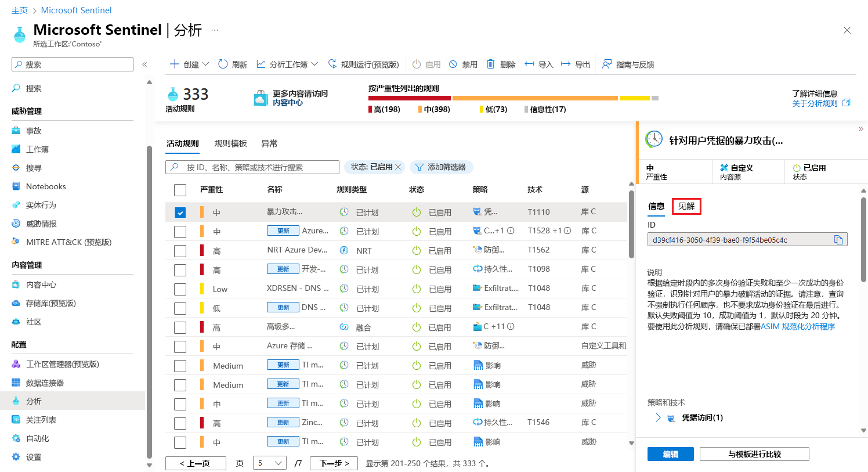868x472 pixels.
Task: Open 数据连接器 in the sidebar
Action: tap(45, 383)
